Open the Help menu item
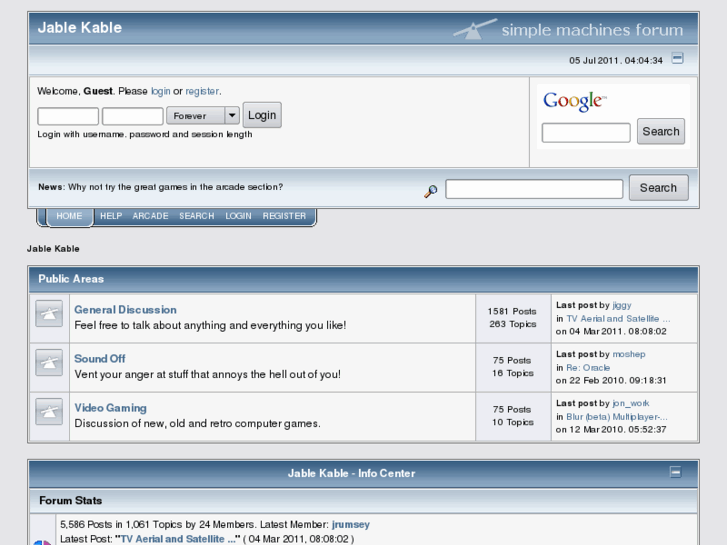Screen dimensions: 727x545 pos(111,216)
